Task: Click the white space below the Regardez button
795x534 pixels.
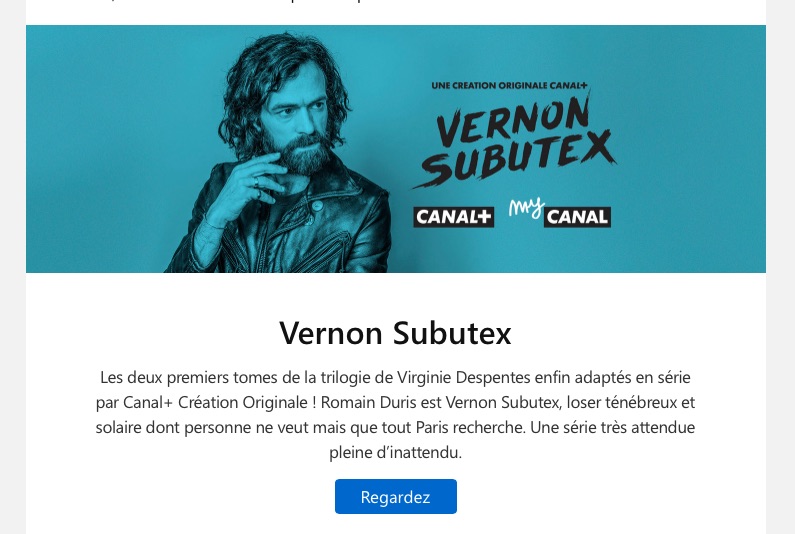Action: 395,525
